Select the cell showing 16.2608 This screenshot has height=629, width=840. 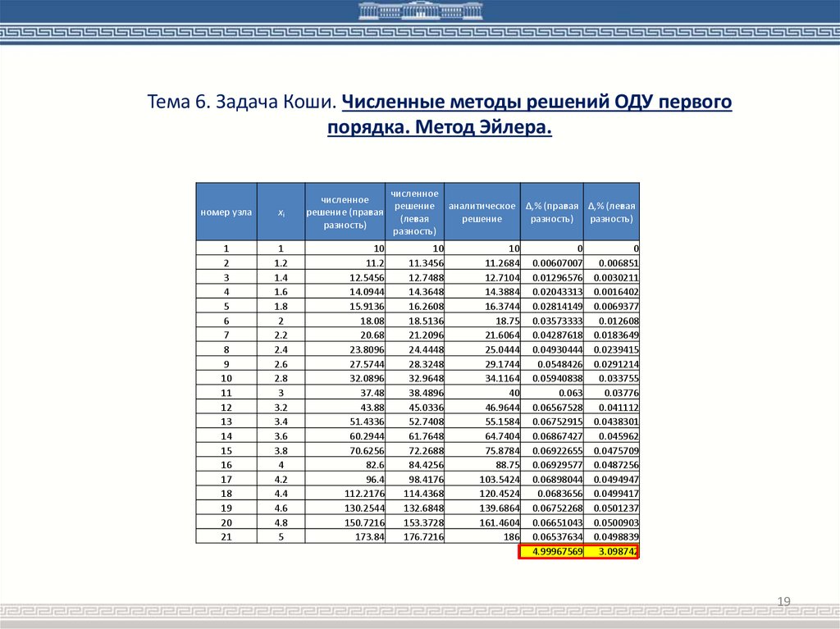tap(414, 307)
